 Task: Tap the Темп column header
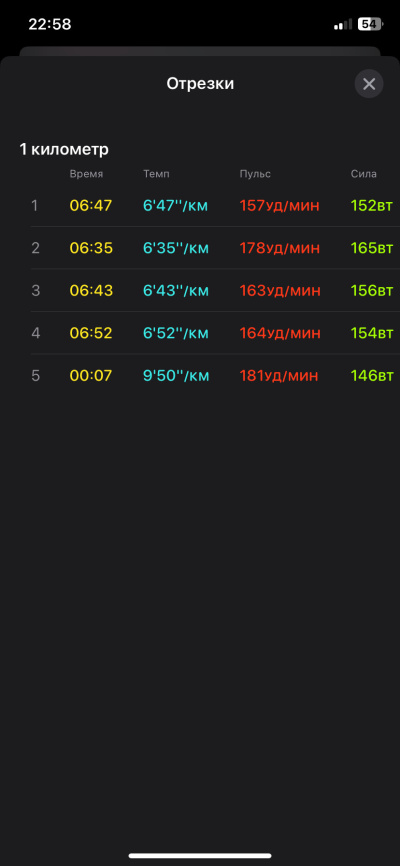(156, 174)
